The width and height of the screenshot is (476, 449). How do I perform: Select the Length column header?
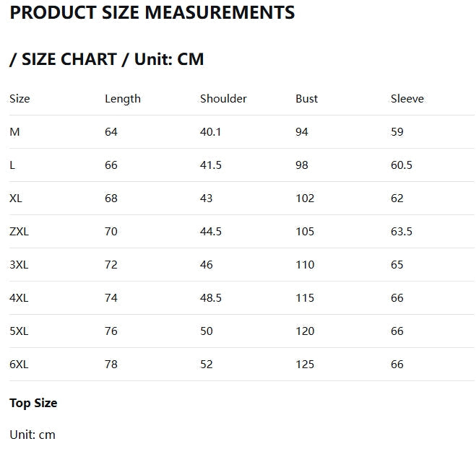[x=123, y=99]
